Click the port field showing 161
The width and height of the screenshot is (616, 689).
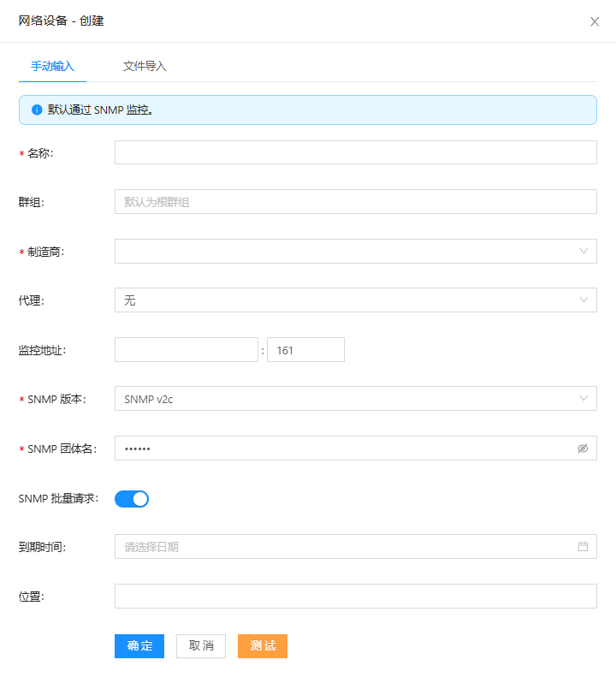point(305,349)
